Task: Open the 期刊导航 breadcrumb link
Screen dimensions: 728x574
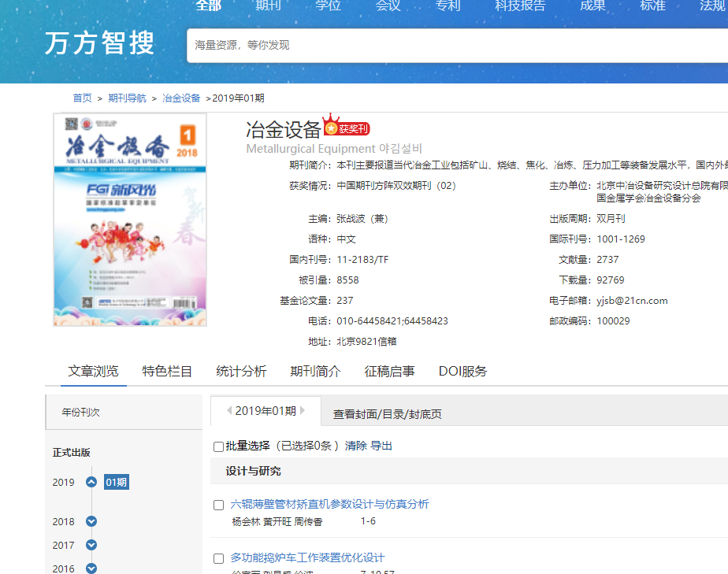Action: (127, 98)
